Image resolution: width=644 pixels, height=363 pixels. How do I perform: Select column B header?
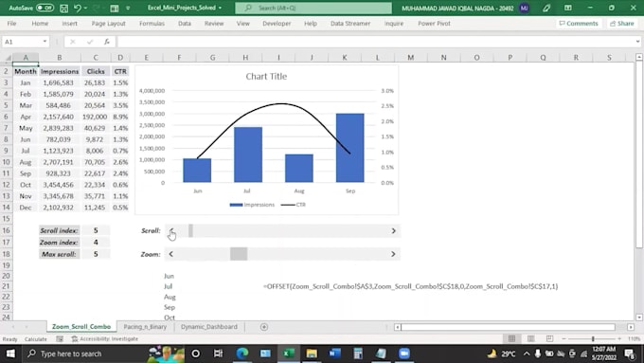tap(59, 58)
